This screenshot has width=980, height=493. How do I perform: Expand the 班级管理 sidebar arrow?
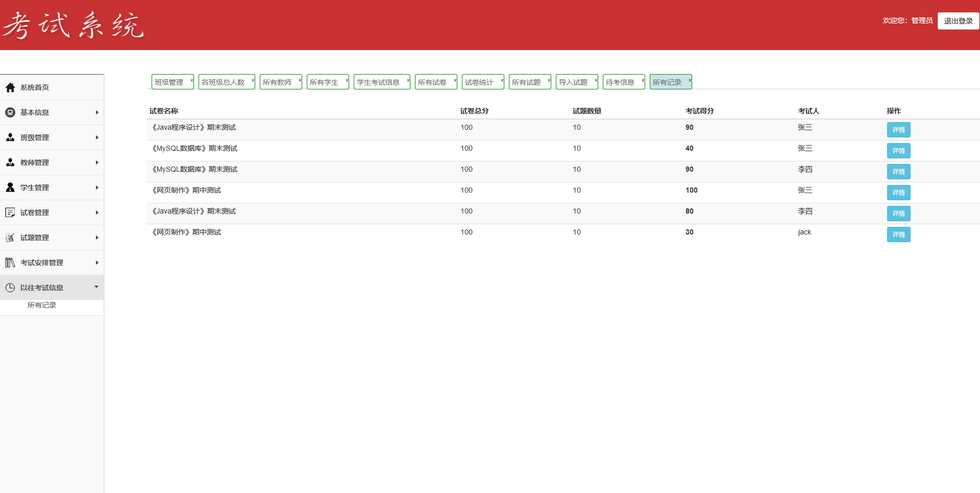[97, 137]
